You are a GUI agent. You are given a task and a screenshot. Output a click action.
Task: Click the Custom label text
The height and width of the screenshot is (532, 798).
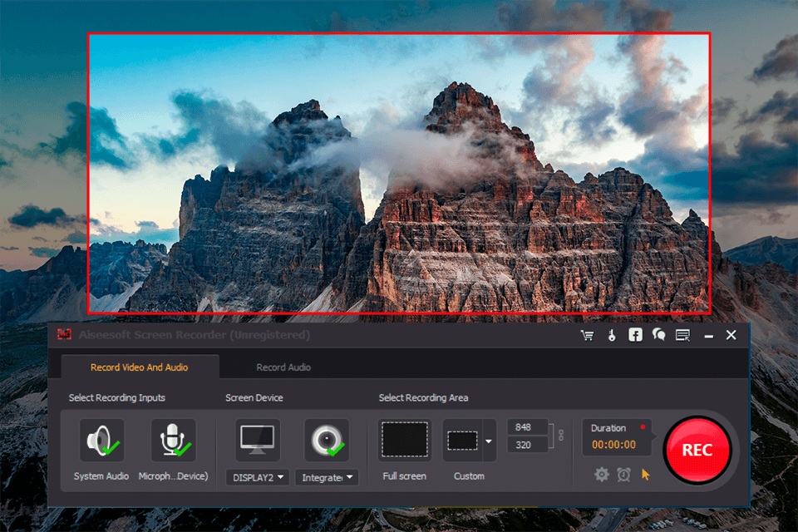469,476
